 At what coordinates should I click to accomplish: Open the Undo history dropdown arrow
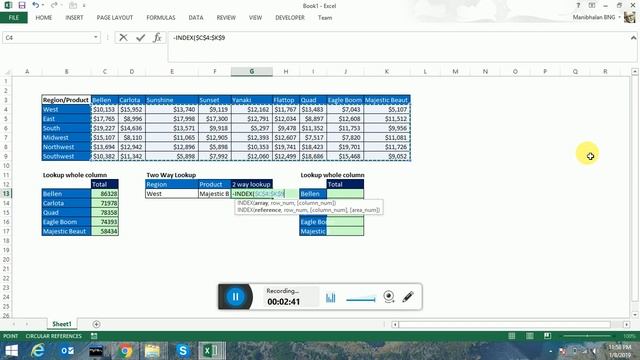point(43,5)
